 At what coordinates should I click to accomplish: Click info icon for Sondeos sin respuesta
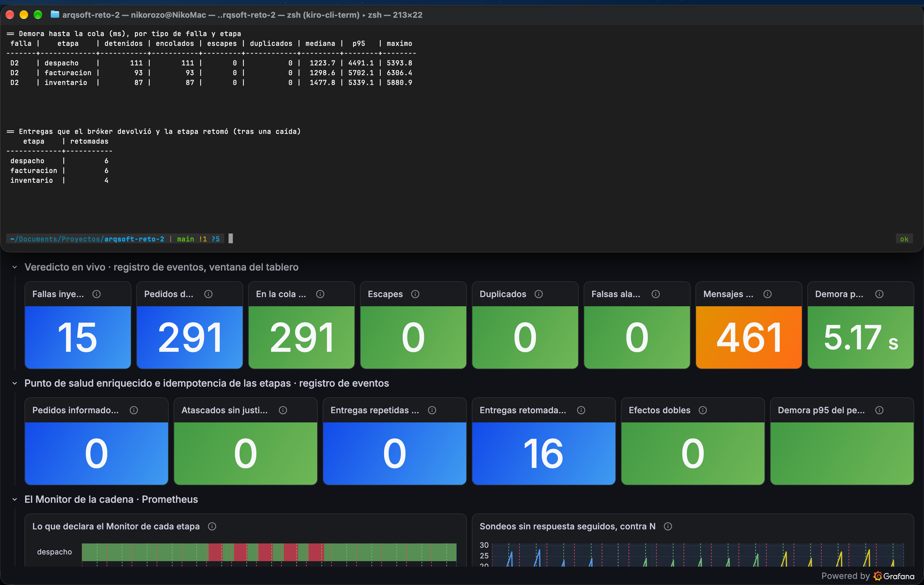(x=668, y=526)
